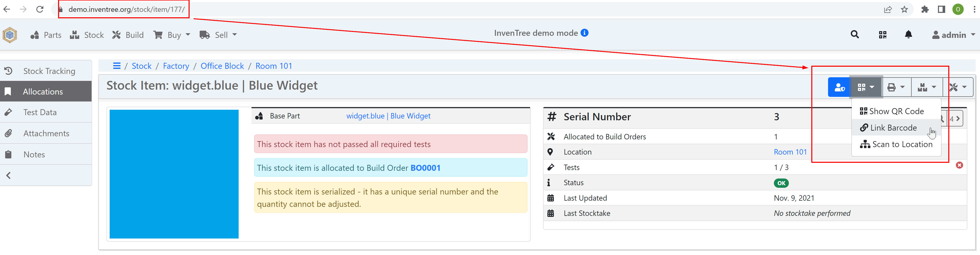Image resolution: width=980 pixels, height=255 pixels.
Task: Click the barcode scan icon in navbar
Action: click(882, 35)
